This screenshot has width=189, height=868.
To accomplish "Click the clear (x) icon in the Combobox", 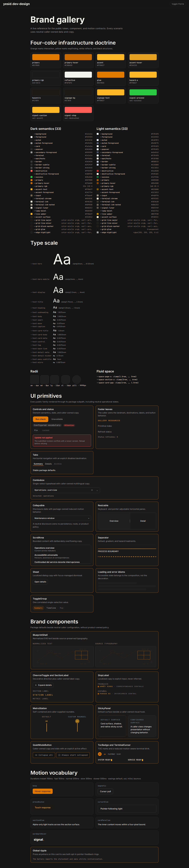I will click(x=92, y=490).
